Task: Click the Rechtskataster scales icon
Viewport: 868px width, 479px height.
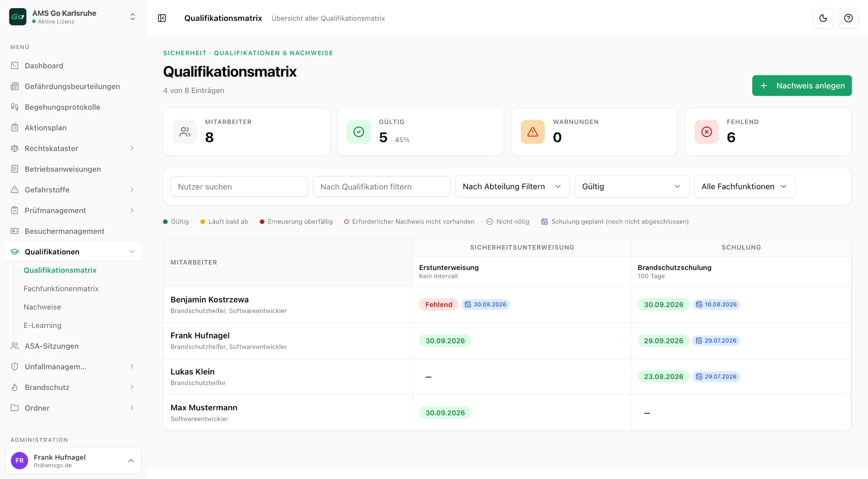Action: point(14,148)
